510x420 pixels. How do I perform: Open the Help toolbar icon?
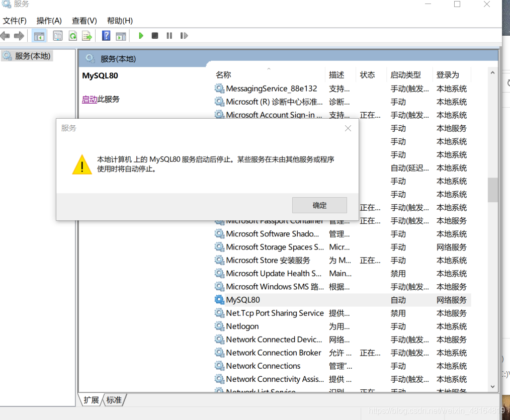[x=106, y=36]
